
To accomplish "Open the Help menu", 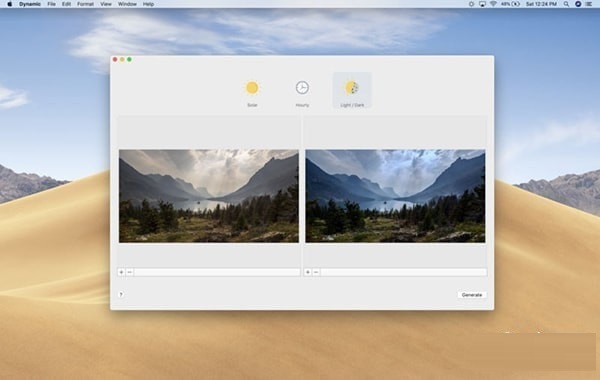I will tap(148, 4).
